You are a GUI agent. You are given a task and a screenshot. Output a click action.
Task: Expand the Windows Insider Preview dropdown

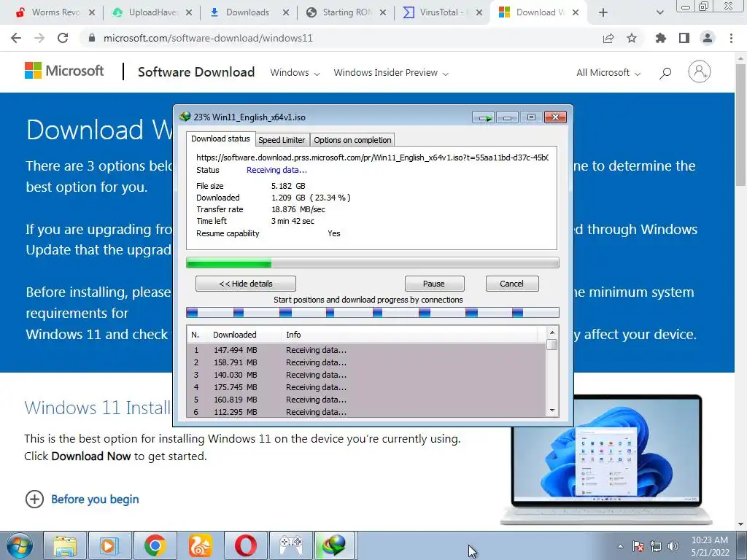pos(391,73)
